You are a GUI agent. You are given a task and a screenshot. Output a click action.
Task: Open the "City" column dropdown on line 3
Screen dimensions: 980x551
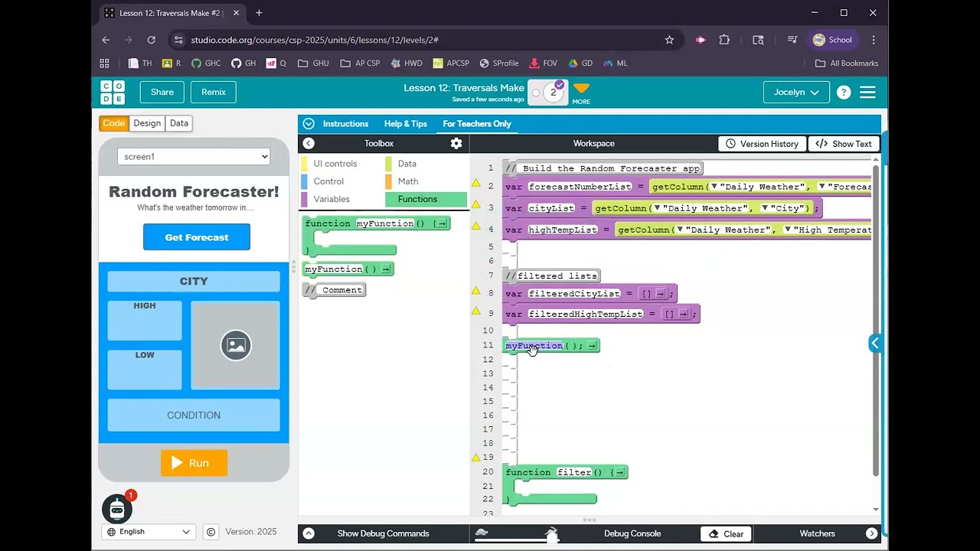[765, 208]
